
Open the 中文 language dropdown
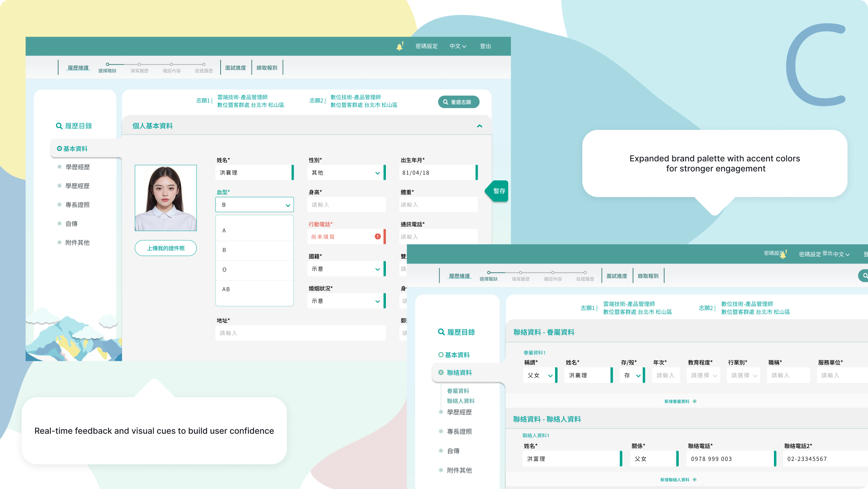[x=458, y=46]
